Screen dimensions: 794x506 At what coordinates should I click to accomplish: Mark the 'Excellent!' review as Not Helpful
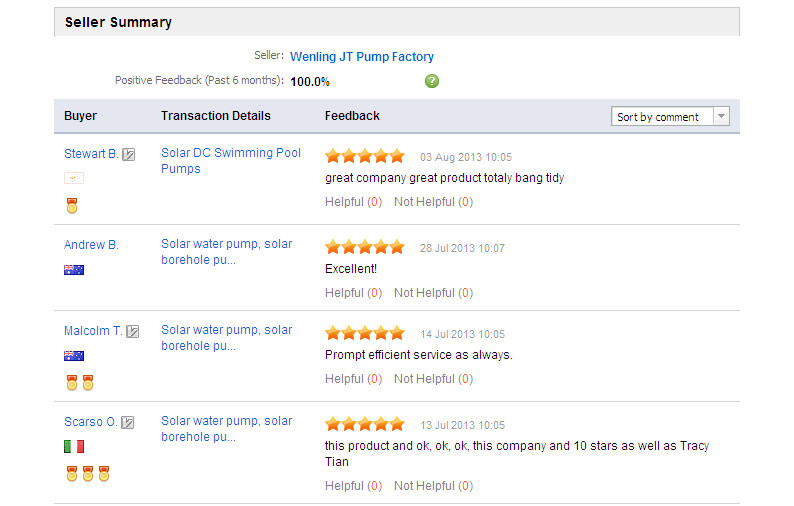[433, 293]
